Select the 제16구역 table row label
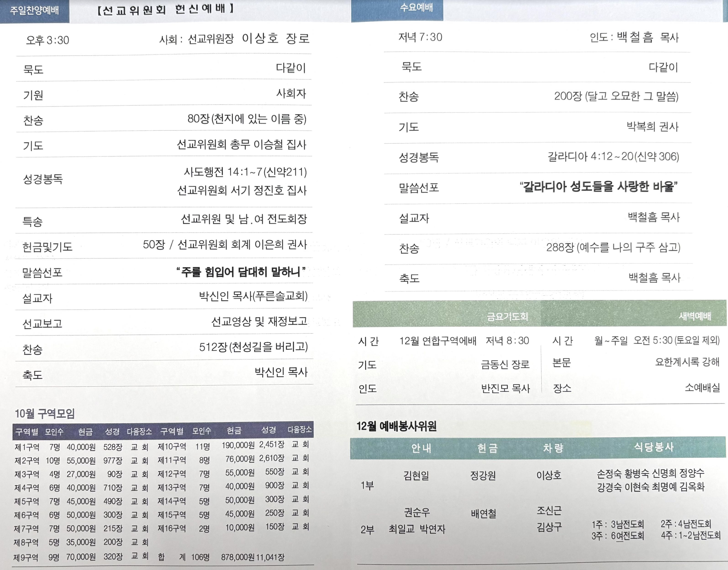This screenshot has width=728, height=570. pos(172,528)
